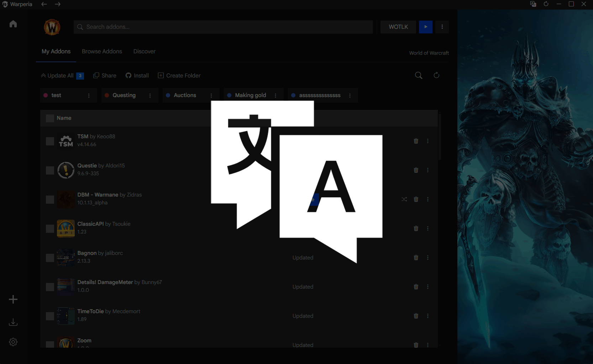Viewport: 593px width, 364px height.
Task: Open options menu for the test folder
Action: (x=89, y=96)
